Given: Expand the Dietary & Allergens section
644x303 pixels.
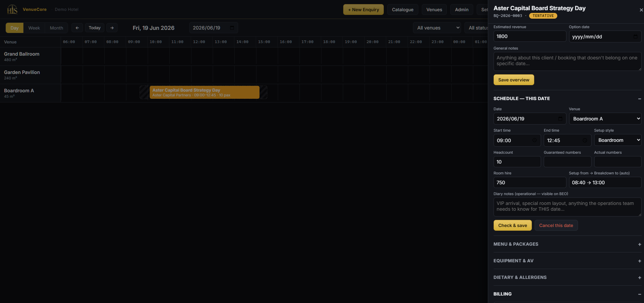Looking at the screenshot, I should tap(639, 278).
